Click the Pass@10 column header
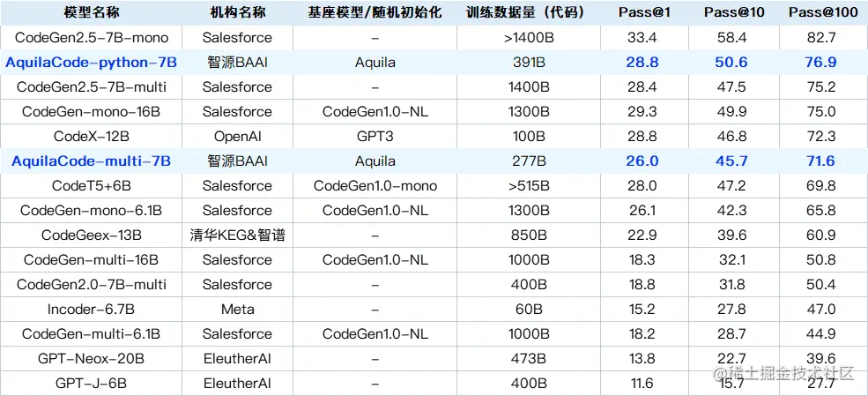This screenshot has width=868, height=396. coord(734,12)
